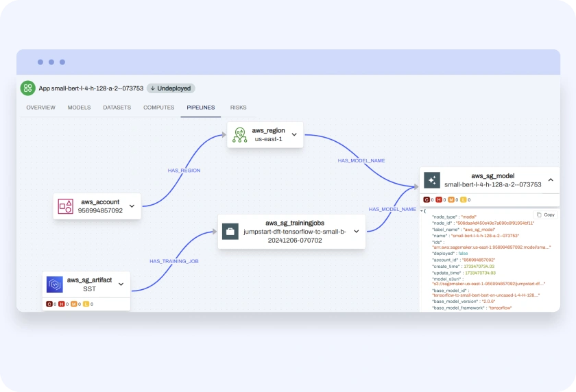Click the Medium badge on aws_sg_artifact
This screenshot has width=576, height=392.
click(73, 304)
